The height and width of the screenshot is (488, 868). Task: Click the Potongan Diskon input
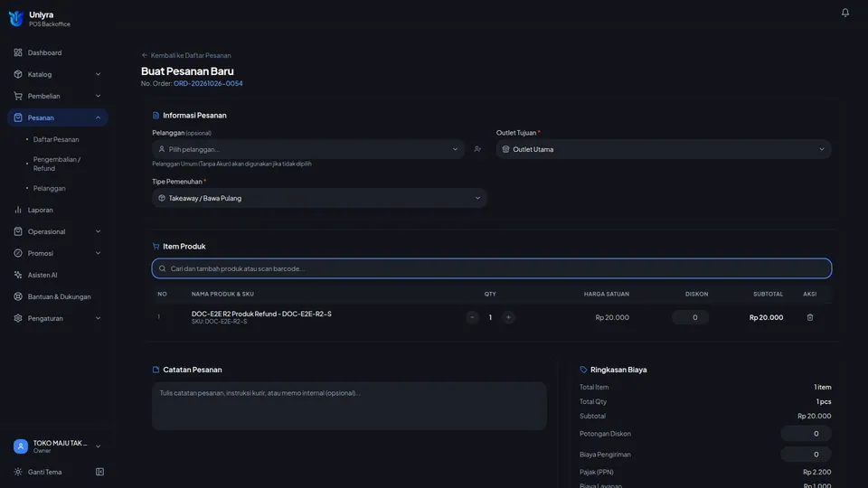click(806, 434)
